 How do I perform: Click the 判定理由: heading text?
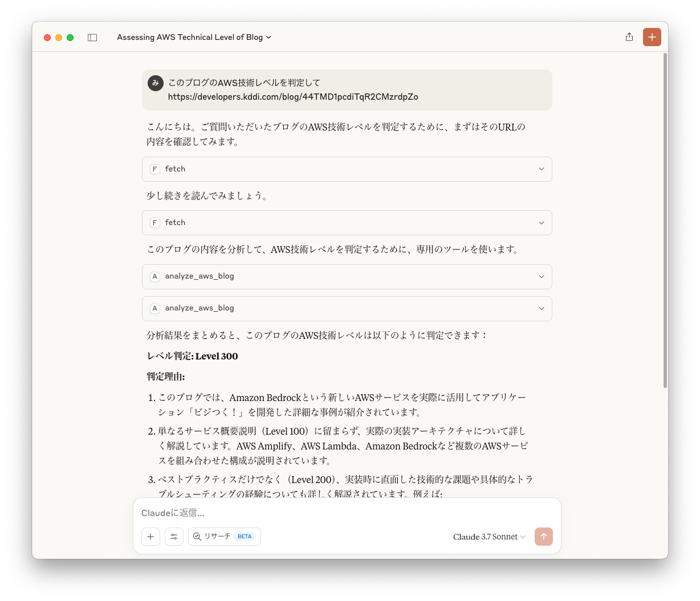(165, 377)
